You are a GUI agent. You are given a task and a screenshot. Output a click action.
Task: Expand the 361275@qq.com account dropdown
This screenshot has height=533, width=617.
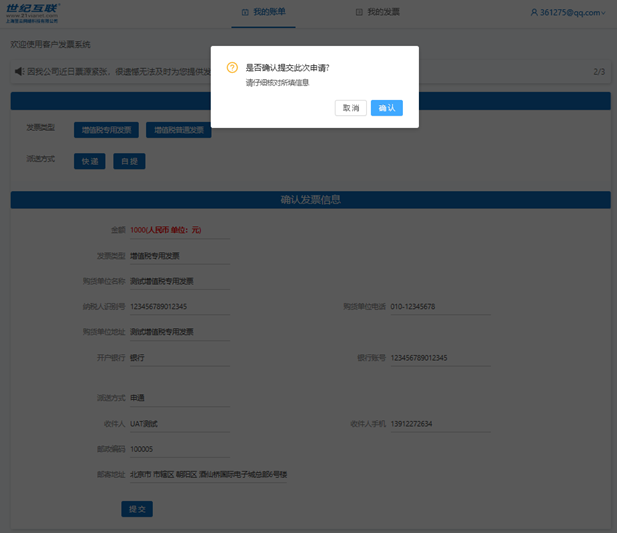click(x=570, y=13)
